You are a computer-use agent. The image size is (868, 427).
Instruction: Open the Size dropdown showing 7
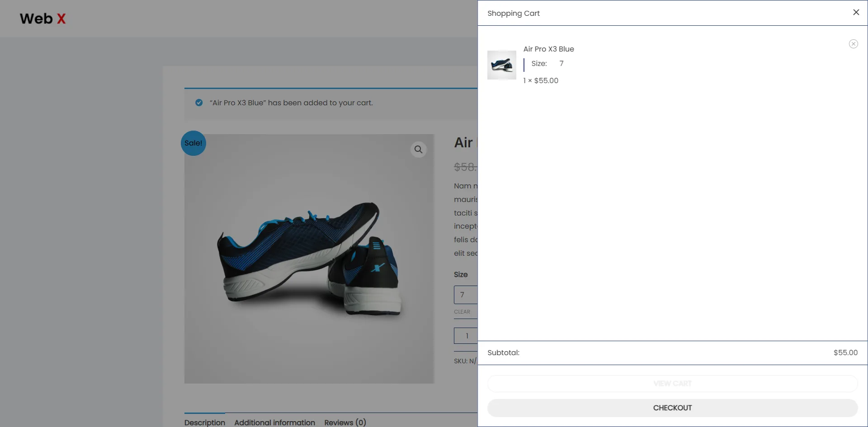click(x=466, y=295)
